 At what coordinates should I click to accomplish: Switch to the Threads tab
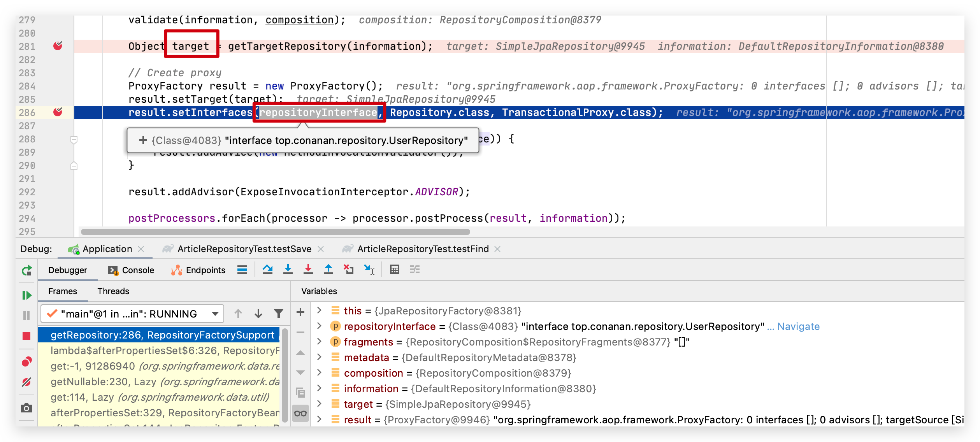click(113, 291)
